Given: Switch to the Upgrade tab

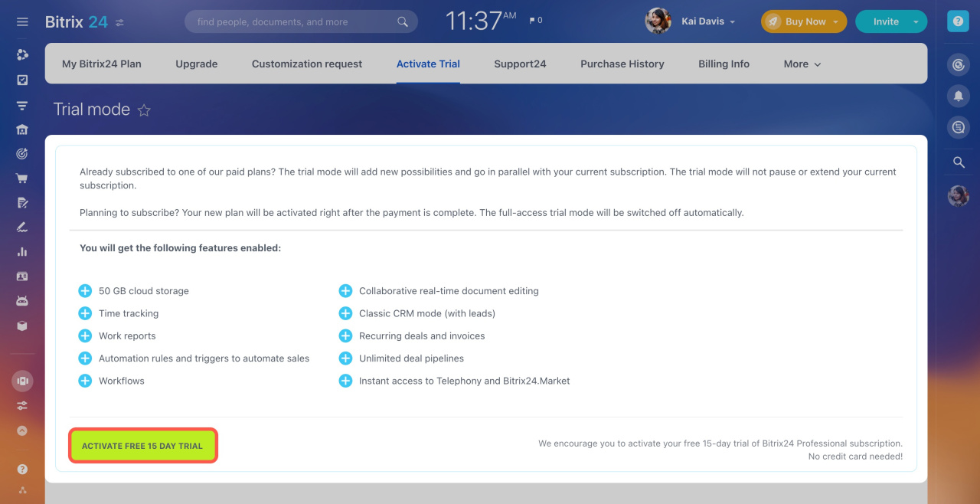Looking at the screenshot, I should (197, 64).
